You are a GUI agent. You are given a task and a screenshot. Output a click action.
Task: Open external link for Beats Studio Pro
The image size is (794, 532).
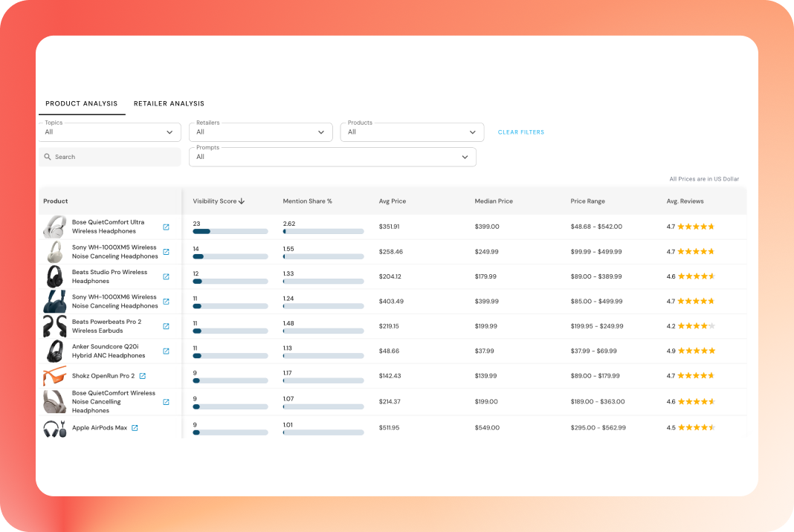point(166,276)
